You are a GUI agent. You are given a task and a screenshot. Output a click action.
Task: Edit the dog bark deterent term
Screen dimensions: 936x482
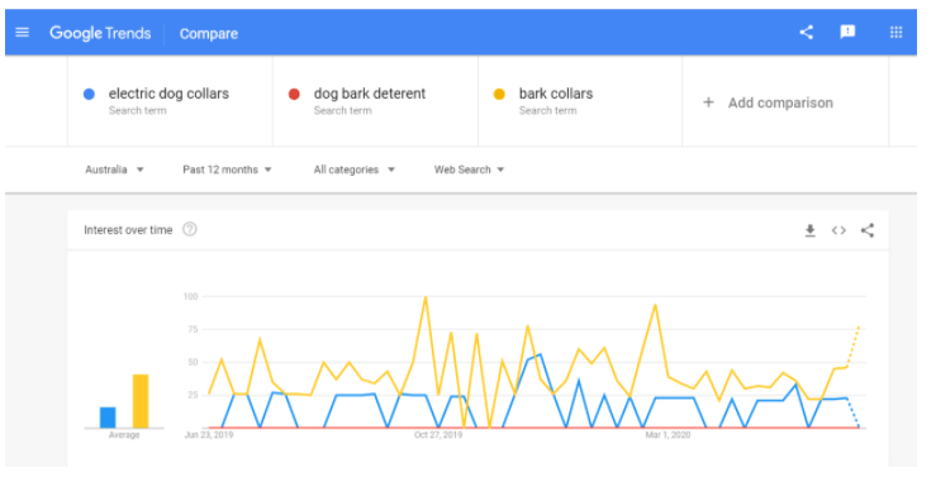pyautogui.click(x=369, y=94)
